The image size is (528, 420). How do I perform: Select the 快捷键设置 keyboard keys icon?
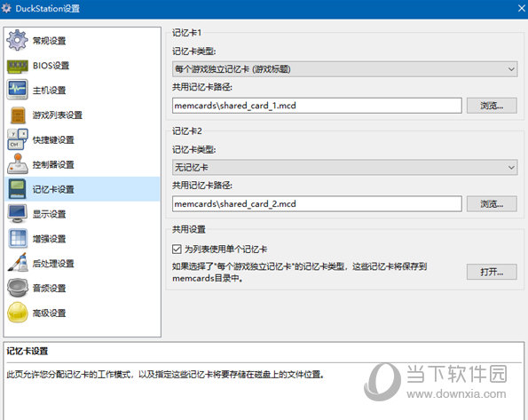(x=17, y=139)
